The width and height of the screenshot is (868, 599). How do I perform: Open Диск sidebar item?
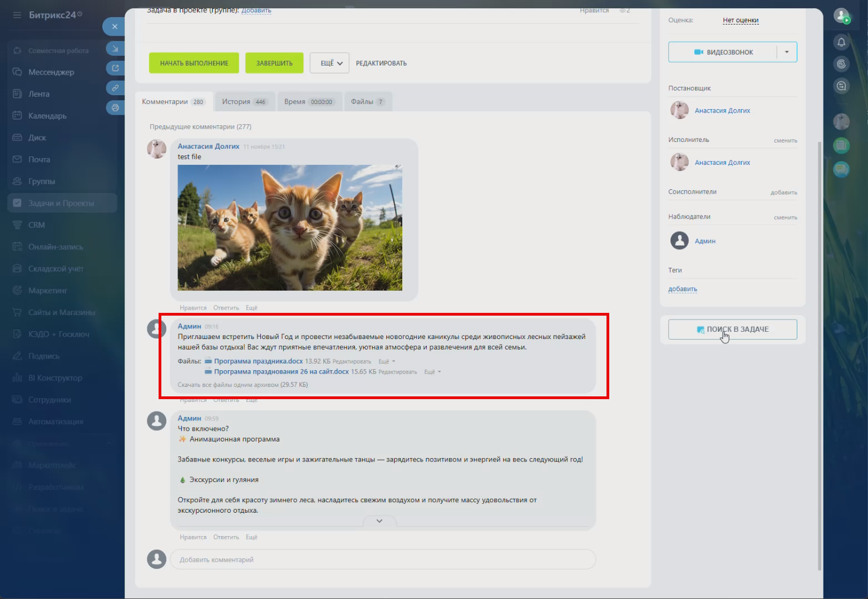click(37, 138)
